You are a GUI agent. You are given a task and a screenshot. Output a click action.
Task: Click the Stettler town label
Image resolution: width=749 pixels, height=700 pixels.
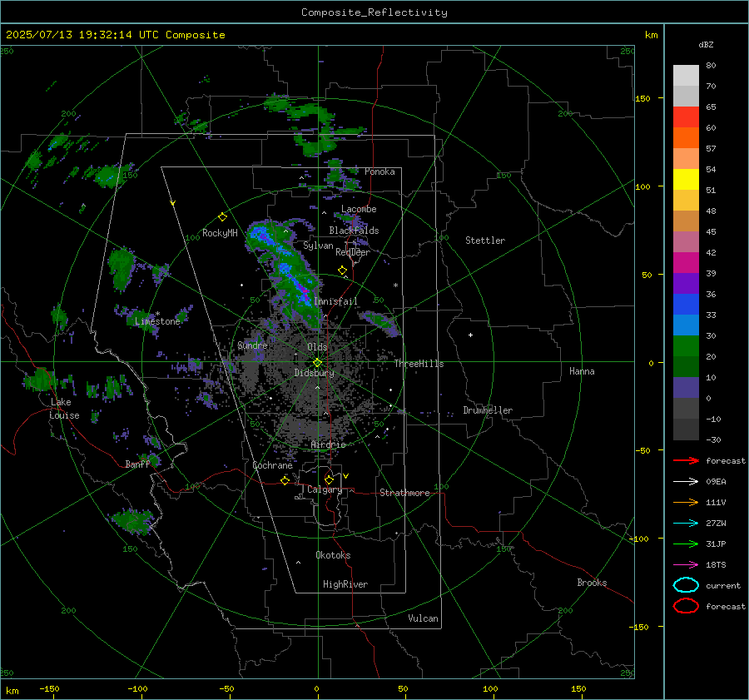tap(485, 241)
